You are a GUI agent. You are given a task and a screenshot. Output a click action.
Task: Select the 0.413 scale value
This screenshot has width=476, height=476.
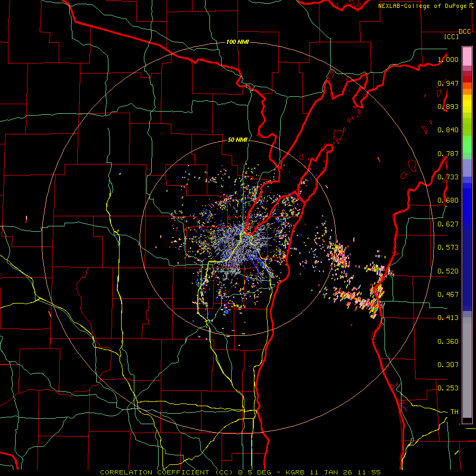point(448,318)
